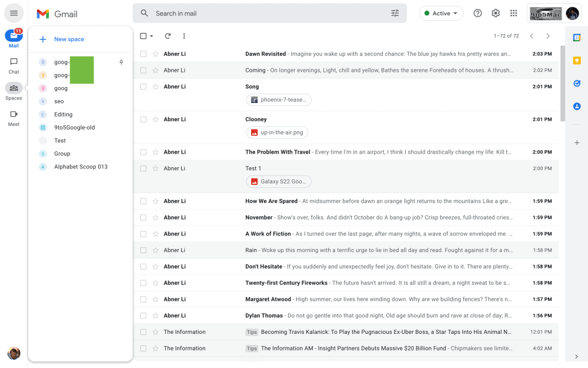Open the Support help icon
The height and width of the screenshot is (368, 588).
click(x=477, y=13)
